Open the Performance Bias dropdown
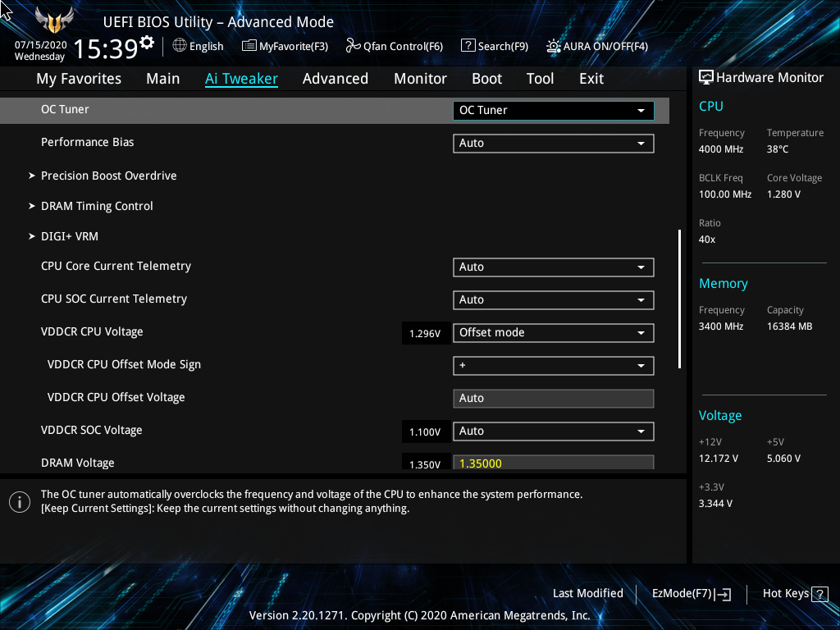This screenshot has width=840, height=630. [554, 143]
